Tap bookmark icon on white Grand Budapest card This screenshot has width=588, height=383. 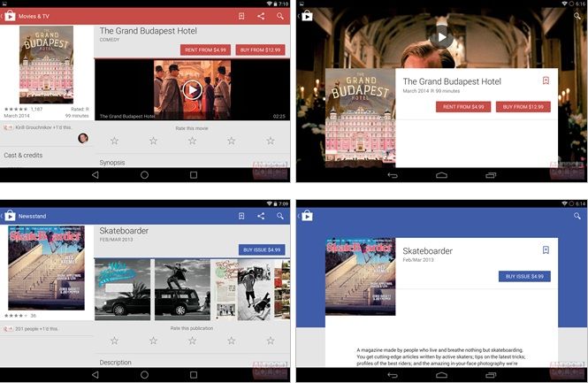(546, 80)
